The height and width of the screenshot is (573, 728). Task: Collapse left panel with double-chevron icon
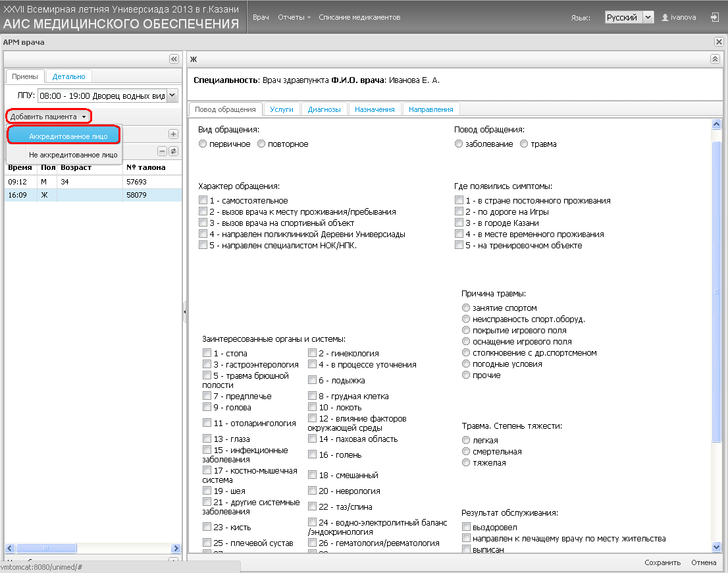click(174, 59)
